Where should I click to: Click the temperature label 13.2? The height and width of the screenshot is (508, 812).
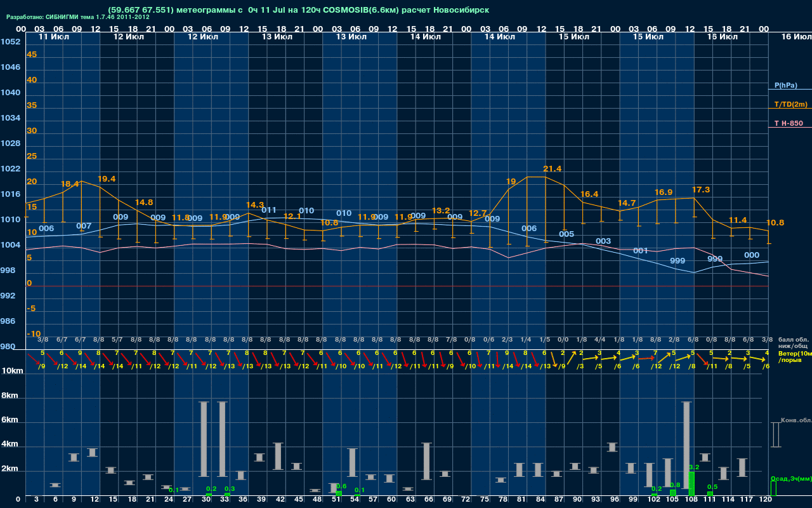pos(441,211)
